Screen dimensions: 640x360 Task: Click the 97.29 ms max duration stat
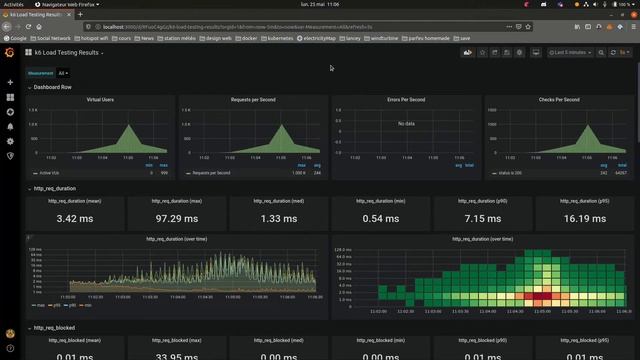click(177, 219)
